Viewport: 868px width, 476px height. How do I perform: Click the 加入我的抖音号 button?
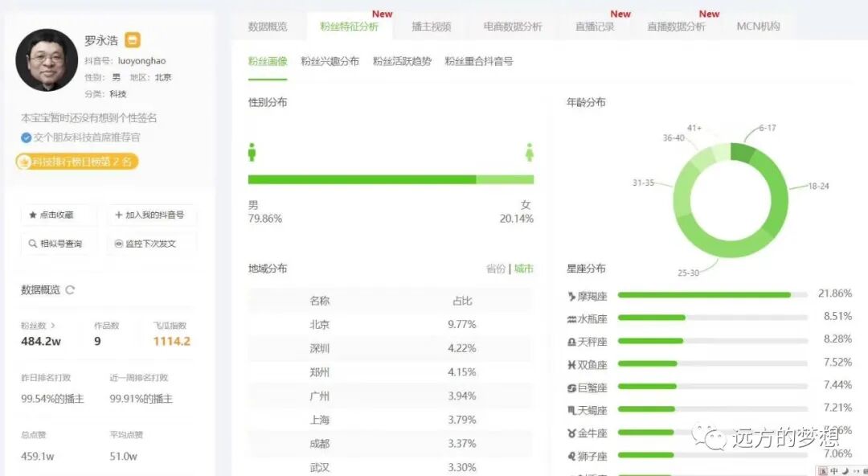click(152, 215)
